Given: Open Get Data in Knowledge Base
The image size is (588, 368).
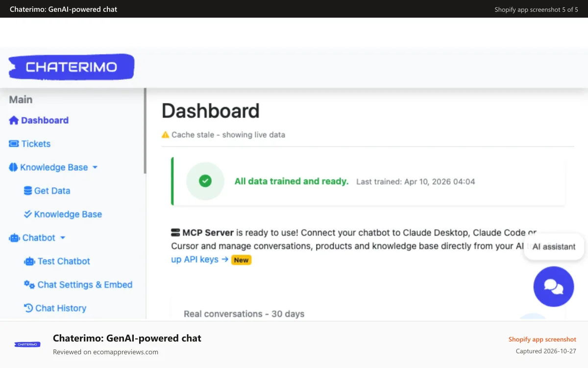Looking at the screenshot, I should click(x=52, y=191).
